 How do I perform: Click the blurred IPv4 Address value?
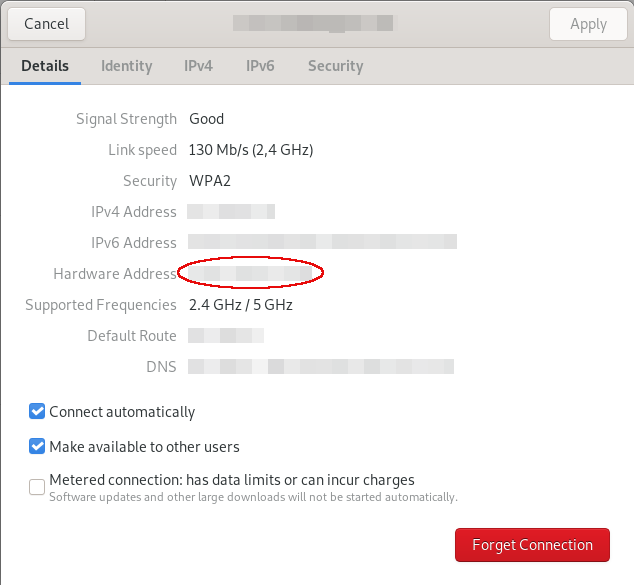pyautogui.click(x=231, y=211)
